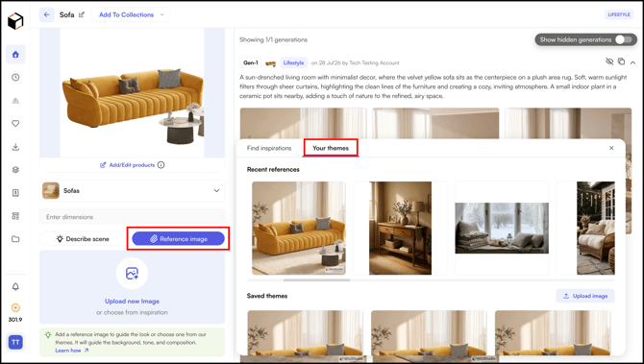Expand the Add To Collections dropdown
644x364 pixels.
pyautogui.click(x=131, y=14)
